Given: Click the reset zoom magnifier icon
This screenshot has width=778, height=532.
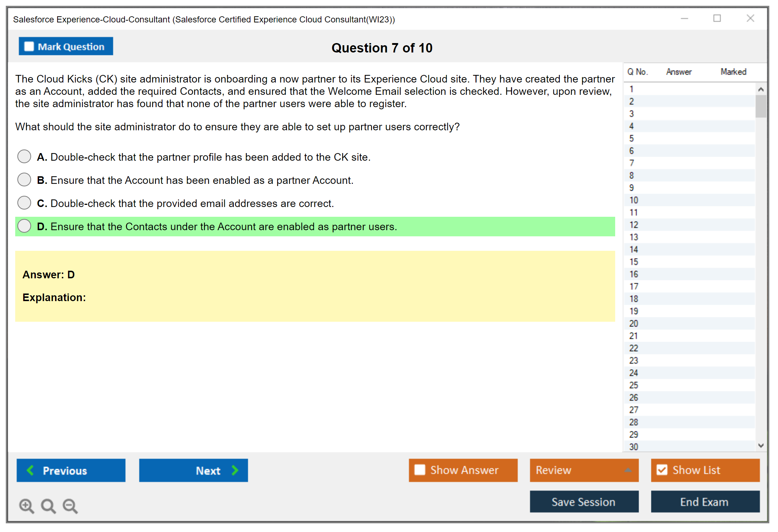Looking at the screenshot, I should pos(48,506).
